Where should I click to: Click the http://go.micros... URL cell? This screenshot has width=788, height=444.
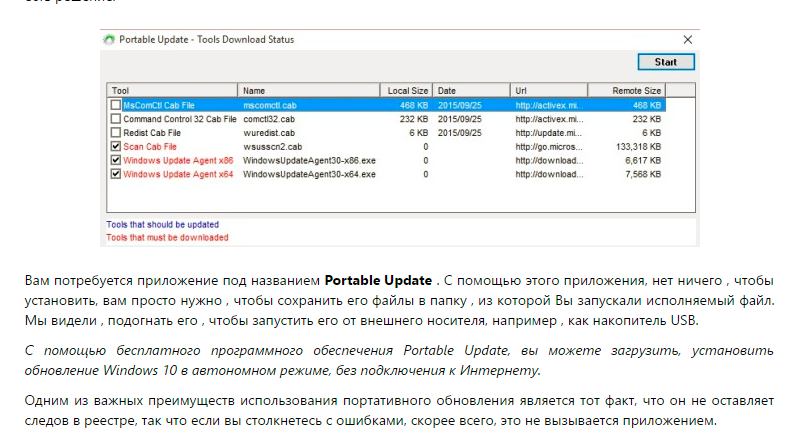coord(549,147)
